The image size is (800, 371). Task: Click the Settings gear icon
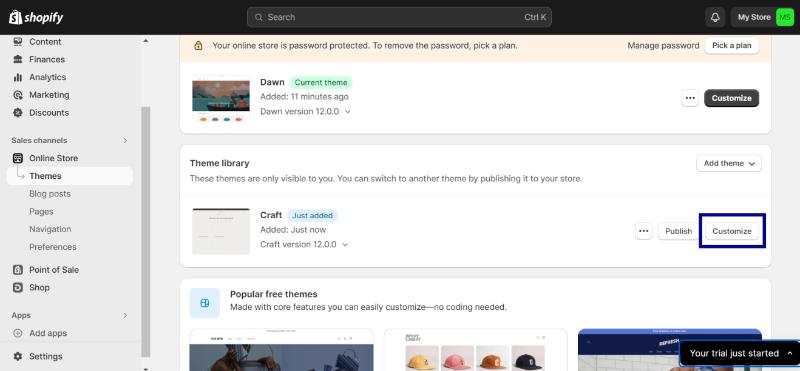[x=18, y=356]
